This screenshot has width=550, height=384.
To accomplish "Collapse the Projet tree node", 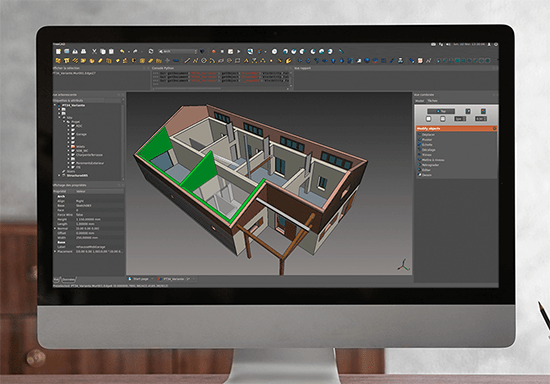I will tap(64, 122).
